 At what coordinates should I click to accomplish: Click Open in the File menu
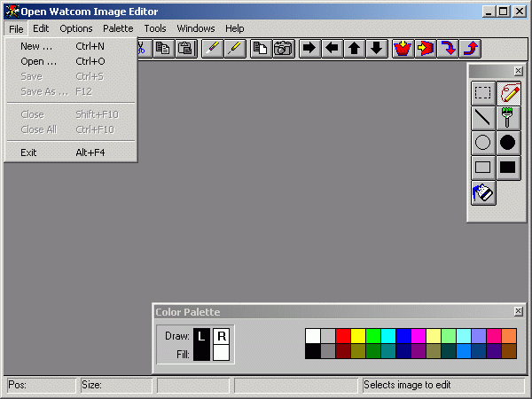38,61
